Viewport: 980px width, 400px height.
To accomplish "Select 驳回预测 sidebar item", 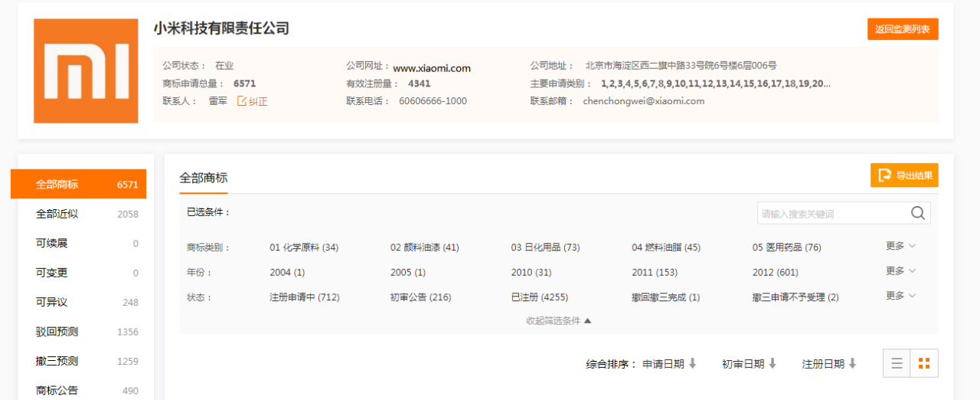I will tap(86, 332).
